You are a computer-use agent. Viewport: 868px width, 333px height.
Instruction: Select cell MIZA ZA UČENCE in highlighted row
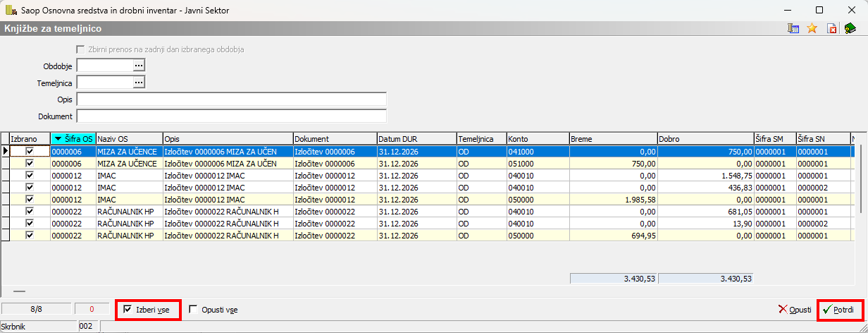[129, 151]
